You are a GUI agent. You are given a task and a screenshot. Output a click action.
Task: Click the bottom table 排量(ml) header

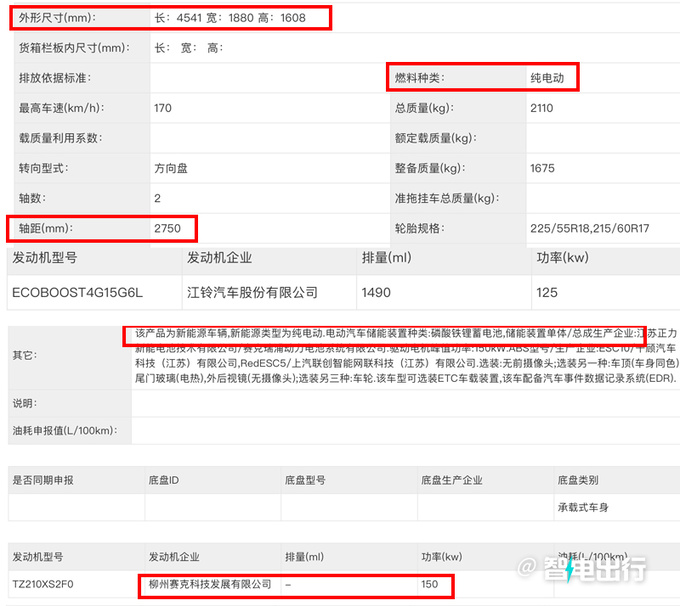(x=304, y=557)
